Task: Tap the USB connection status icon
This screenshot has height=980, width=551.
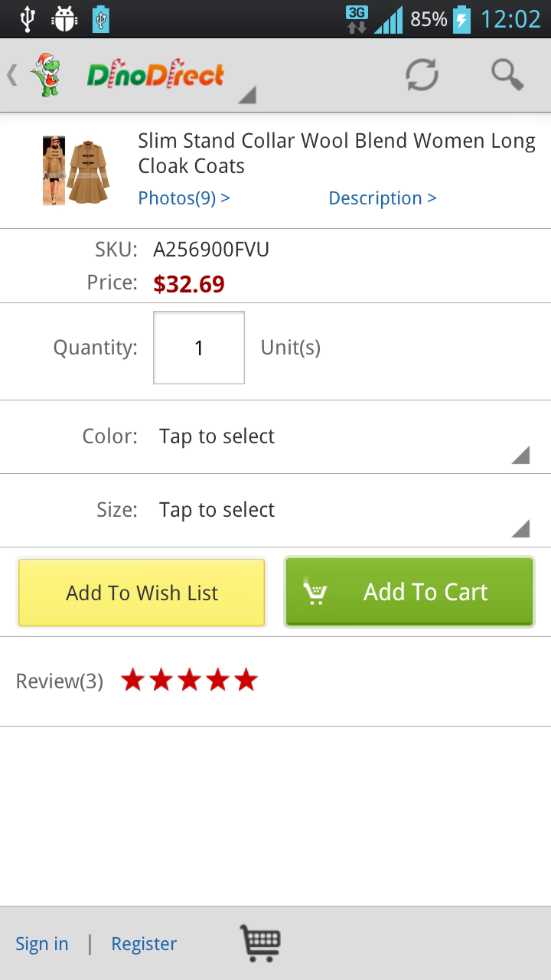Action: pyautogui.click(x=28, y=19)
